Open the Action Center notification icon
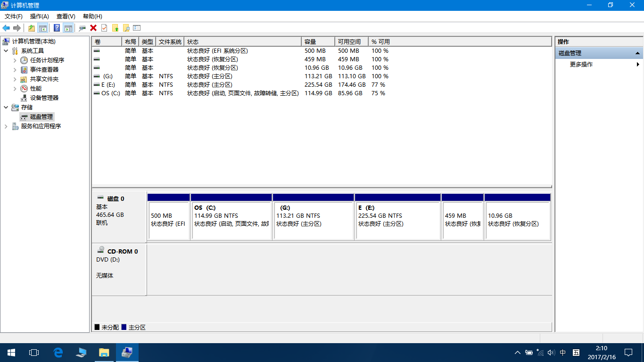Image resolution: width=644 pixels, height=362 pixels. [628, 353]
